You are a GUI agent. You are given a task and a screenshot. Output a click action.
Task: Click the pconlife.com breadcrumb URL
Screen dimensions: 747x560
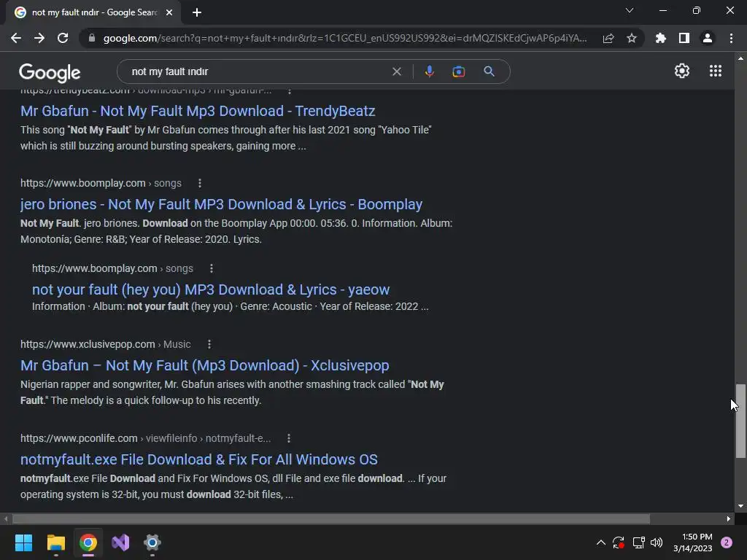[x=145, y=438]
